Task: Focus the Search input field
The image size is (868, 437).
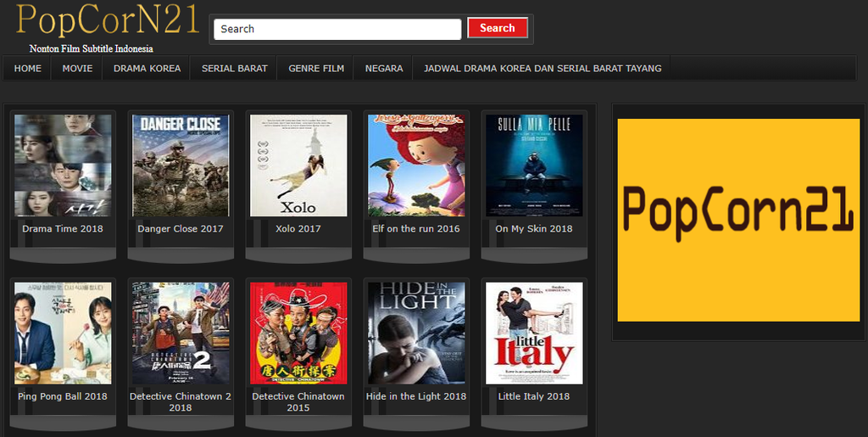Action: pyautogui.click(x=337, y=30)
